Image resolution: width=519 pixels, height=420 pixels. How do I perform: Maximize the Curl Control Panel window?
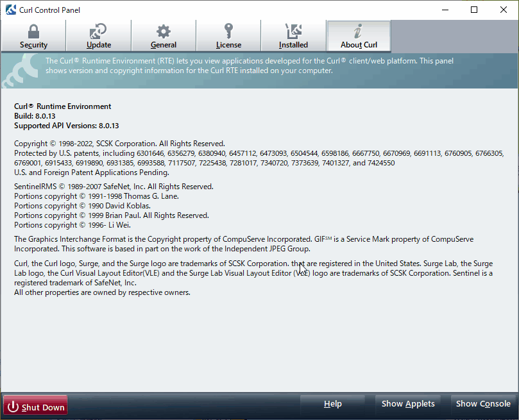(x=473, y=10)
